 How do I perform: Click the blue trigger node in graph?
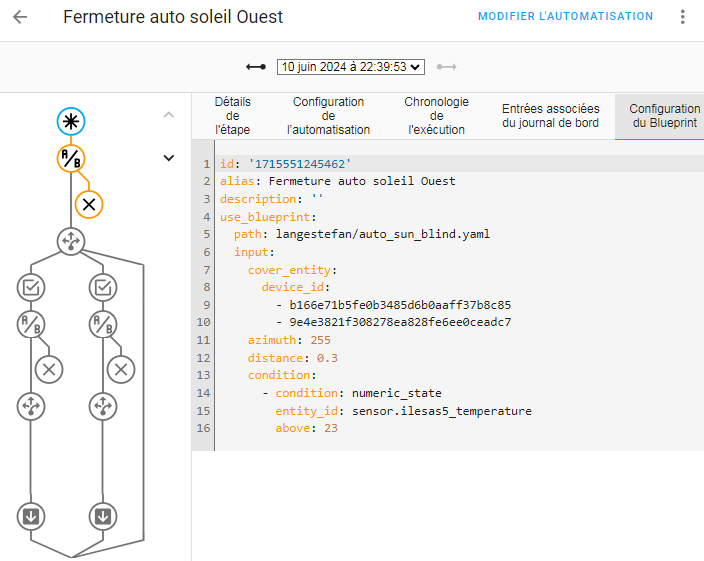coord(71,121)
